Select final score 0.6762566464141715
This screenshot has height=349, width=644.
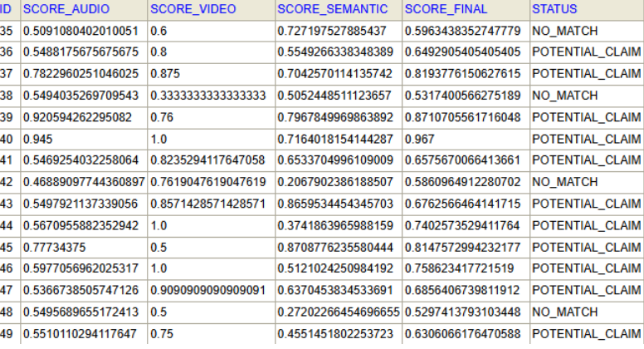tap(462, 204)
